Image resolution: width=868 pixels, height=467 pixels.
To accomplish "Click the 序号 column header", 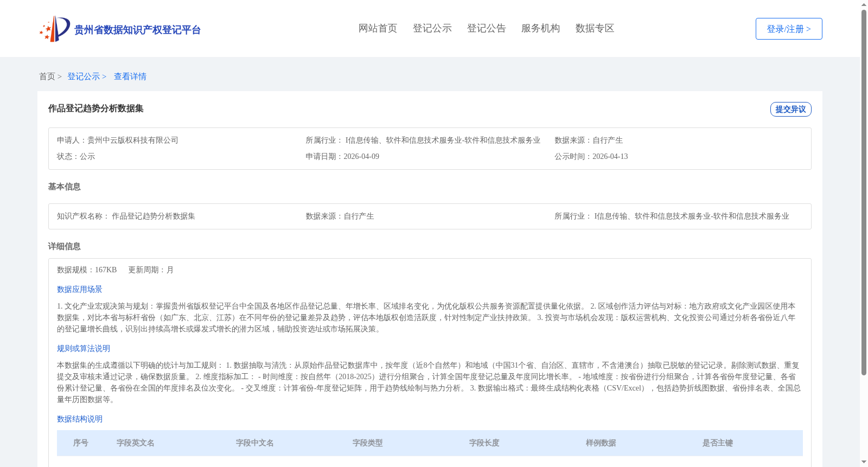I will 81,443.
